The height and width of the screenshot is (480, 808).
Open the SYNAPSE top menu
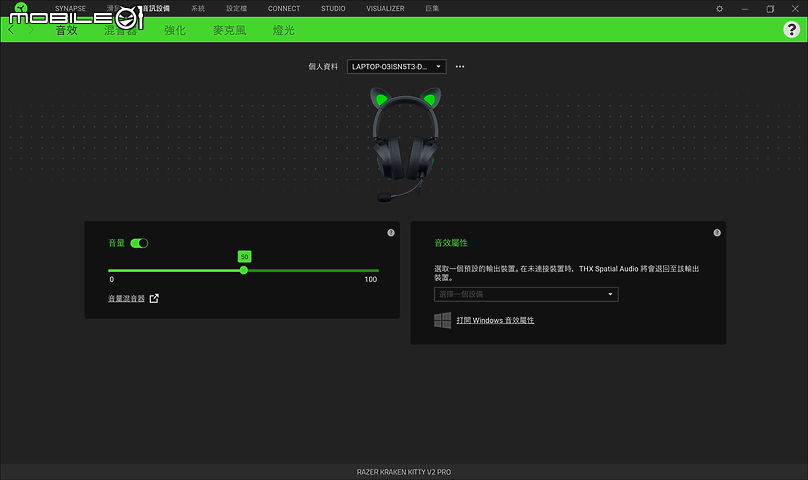pyautogui.click(x=71, y=8)
